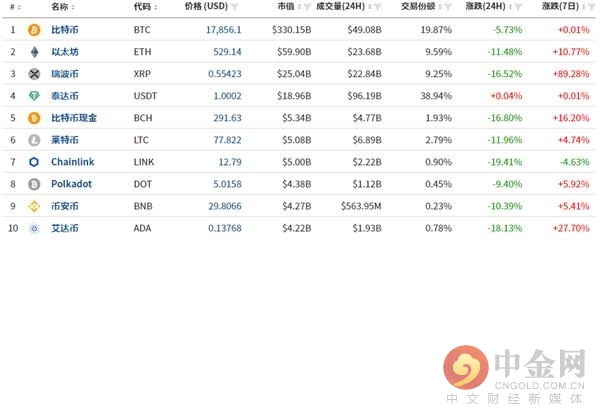600x417 pixels.
Task: Open the 以太坊 link
Action: point(65,52)
